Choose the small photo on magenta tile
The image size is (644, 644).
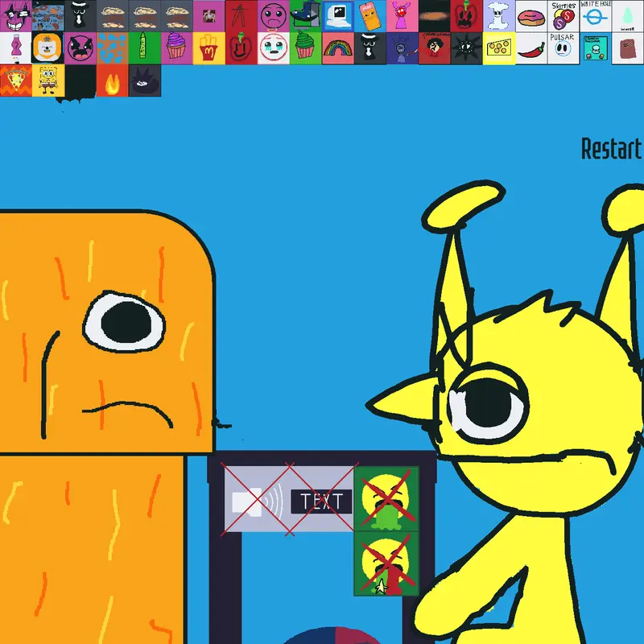coord(209,16)
